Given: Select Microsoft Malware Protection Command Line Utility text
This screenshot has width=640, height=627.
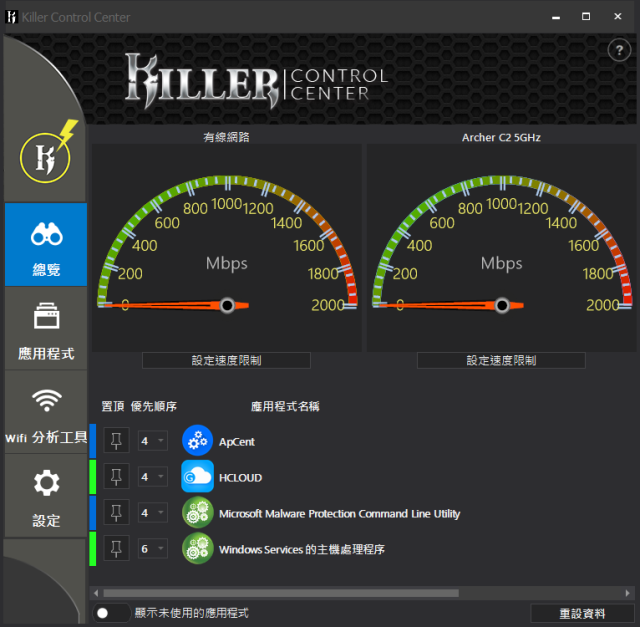Looking at the screenshot, I should coord(340,514).
